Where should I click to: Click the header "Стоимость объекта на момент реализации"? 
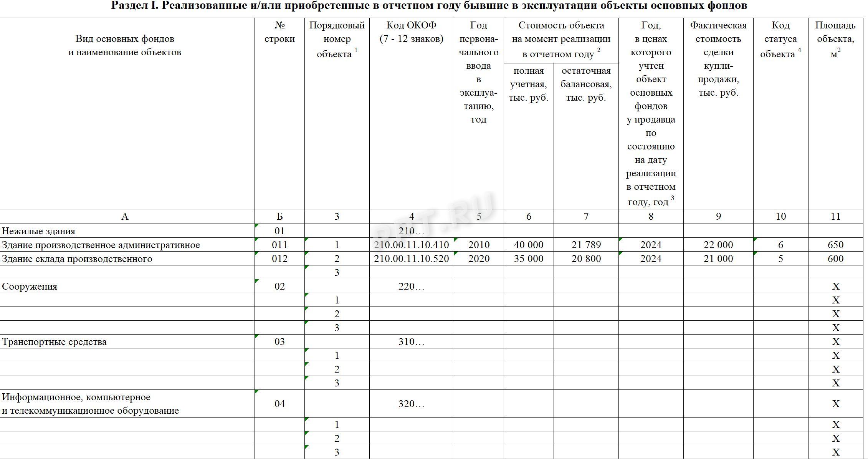pos(561,40)
